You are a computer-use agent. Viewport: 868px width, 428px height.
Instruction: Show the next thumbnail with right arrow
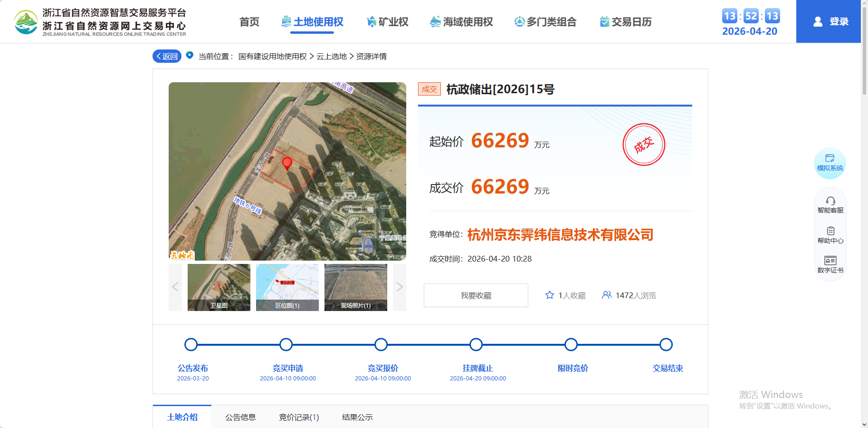point(400,287)
